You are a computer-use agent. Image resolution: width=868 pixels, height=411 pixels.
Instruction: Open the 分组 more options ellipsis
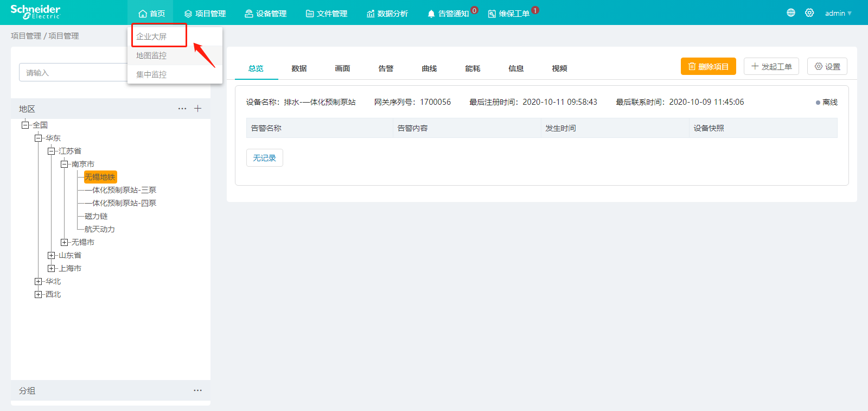click(x=197, y=390)
